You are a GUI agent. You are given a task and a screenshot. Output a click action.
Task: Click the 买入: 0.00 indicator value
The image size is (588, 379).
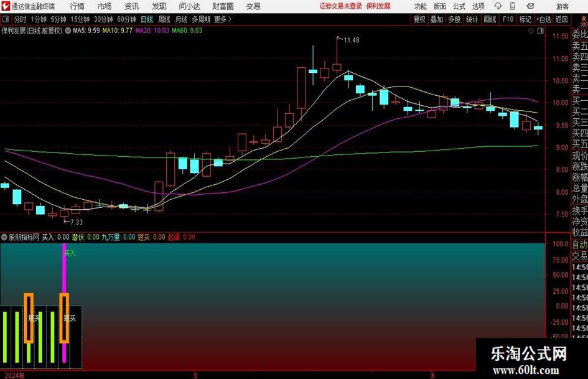coord(55,237)
